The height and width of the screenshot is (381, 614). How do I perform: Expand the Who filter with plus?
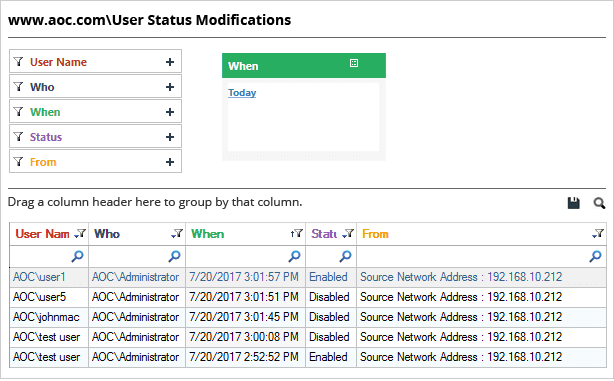(x=170, y=87)
